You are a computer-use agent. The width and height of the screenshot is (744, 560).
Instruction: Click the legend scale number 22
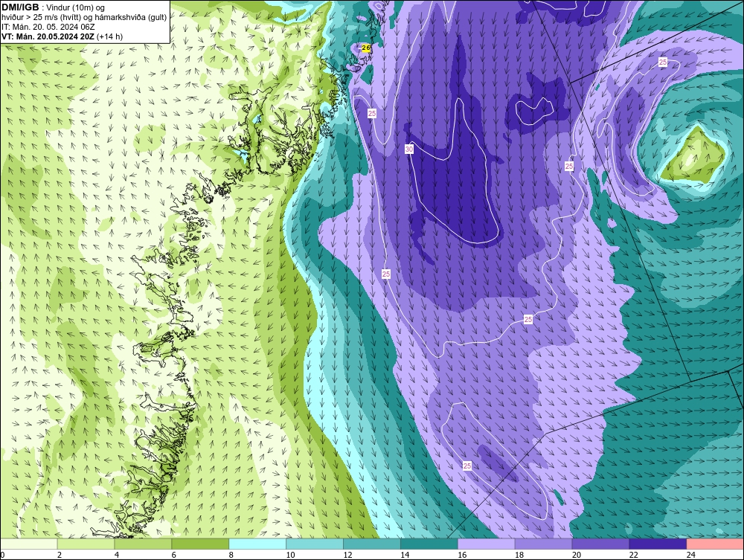[634, 555]
